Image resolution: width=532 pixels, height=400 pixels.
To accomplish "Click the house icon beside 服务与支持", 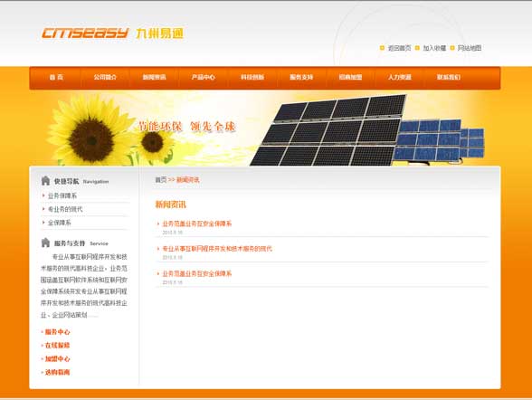I will (45, 243).
